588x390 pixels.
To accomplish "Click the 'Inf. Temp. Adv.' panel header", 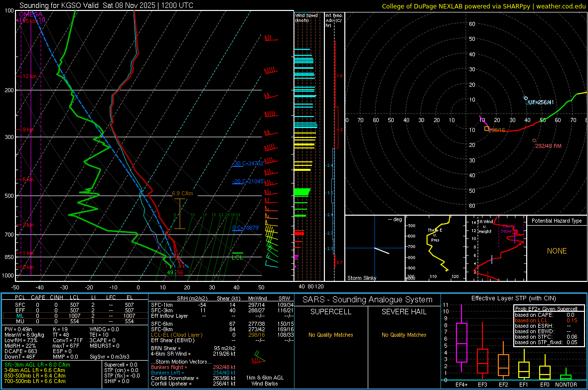I will click(x=334, y=20).
